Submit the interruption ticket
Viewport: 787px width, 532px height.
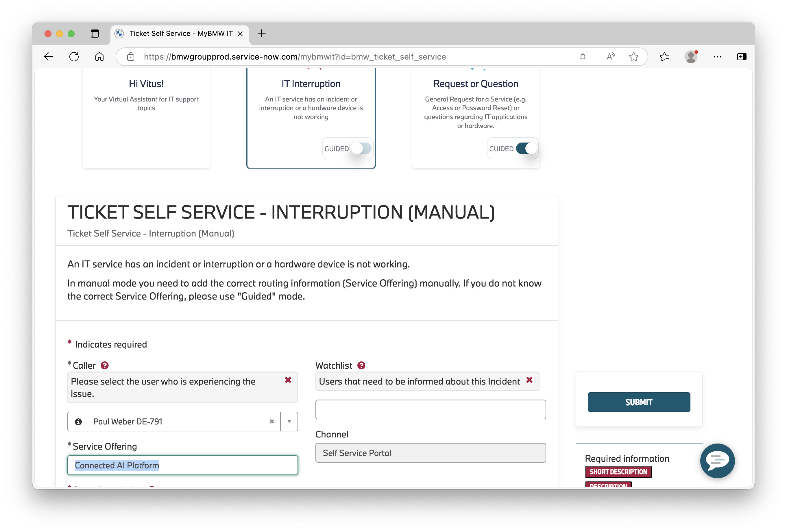click(x=639, y=402)
